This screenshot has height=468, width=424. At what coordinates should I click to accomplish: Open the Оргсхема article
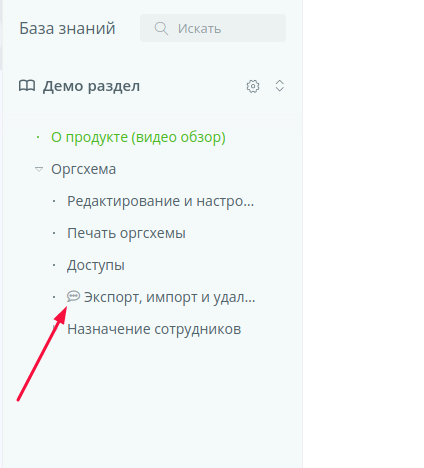click(83, 169)
